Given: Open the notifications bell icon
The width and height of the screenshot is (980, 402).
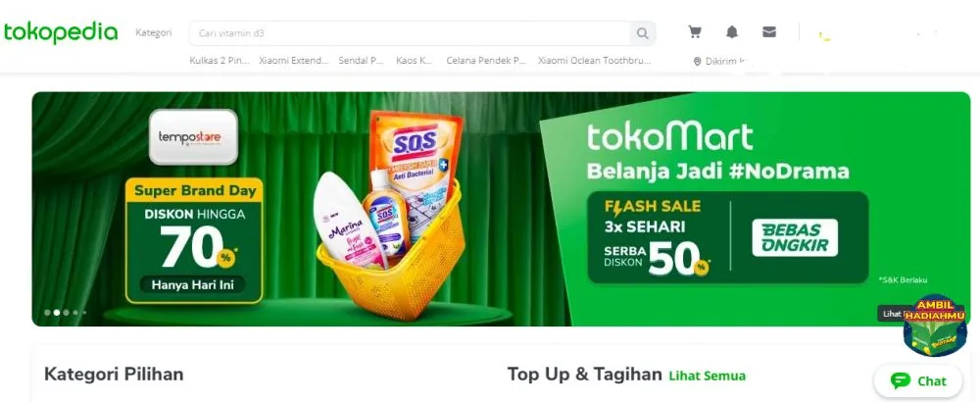Looking at the screenshot, I should (732, 32).
